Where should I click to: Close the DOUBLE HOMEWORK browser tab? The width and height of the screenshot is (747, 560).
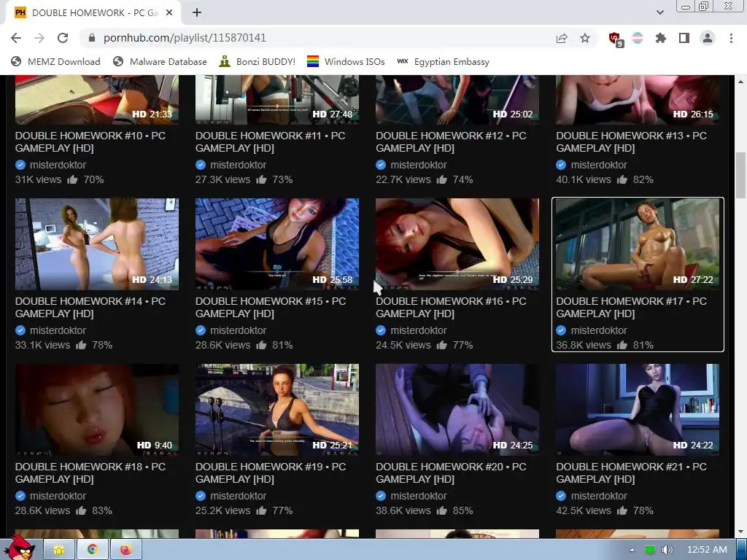[x=169, y=13]
